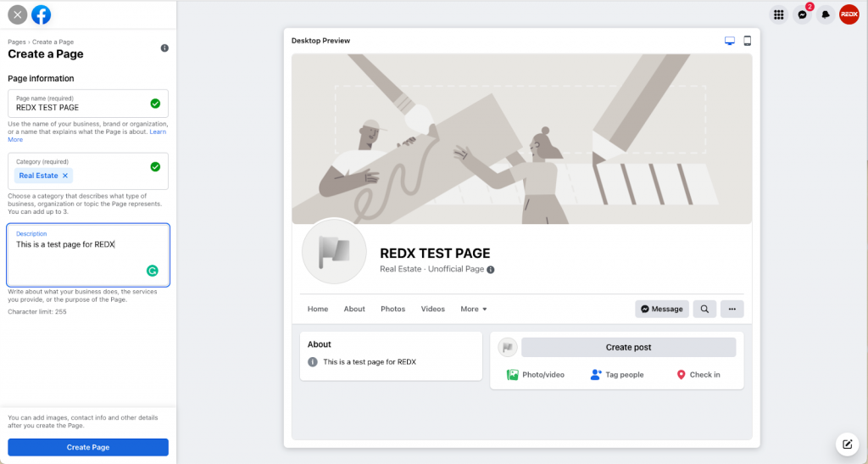The width and height of the screenshot is (868, 464).
Task: Click the new message compose icon
Action: 847,444
